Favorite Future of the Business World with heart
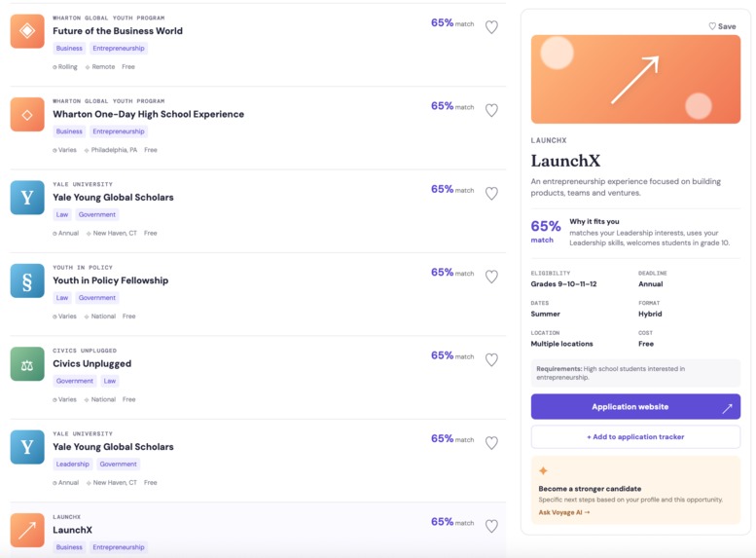The width and height of the screenshot is (756, 558). pos(491,27)
